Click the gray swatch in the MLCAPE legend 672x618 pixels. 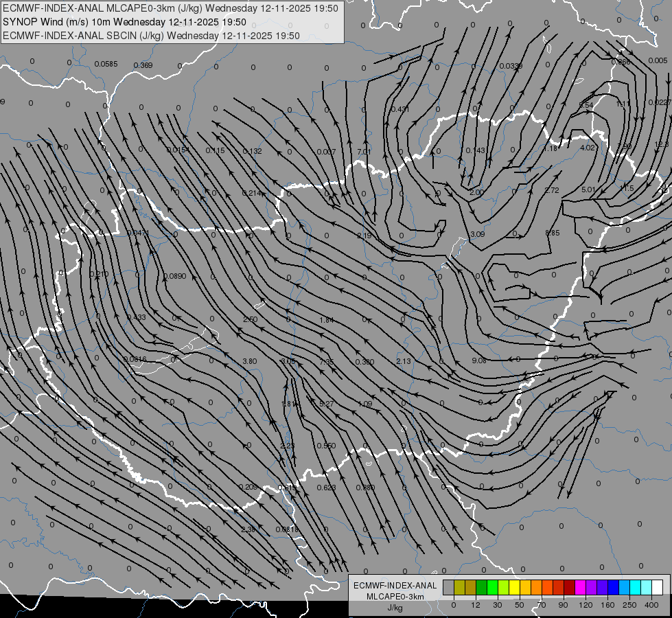pos(449,587)
